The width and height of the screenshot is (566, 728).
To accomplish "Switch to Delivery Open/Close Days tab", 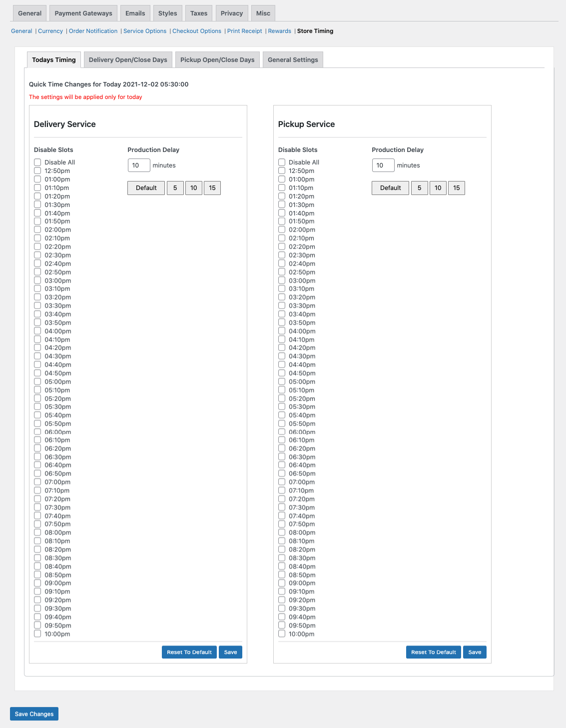I will pos(128,60).
